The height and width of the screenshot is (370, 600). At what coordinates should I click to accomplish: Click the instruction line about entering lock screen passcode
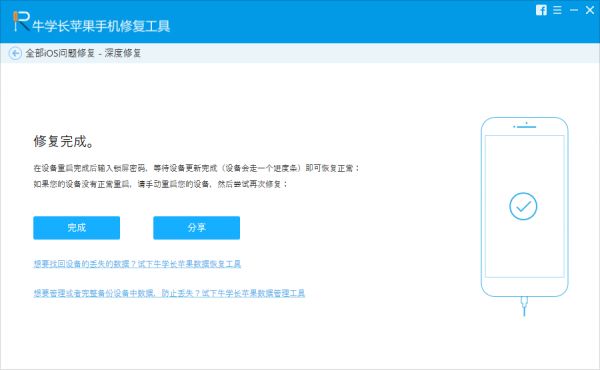coord(196,168)
